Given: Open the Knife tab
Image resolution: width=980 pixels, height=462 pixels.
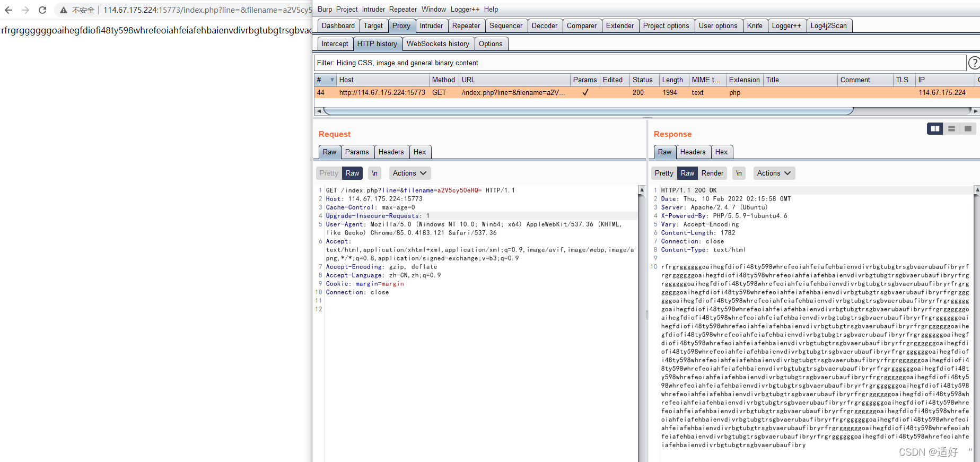Looking at the screenshot, I should pos(755,25).
